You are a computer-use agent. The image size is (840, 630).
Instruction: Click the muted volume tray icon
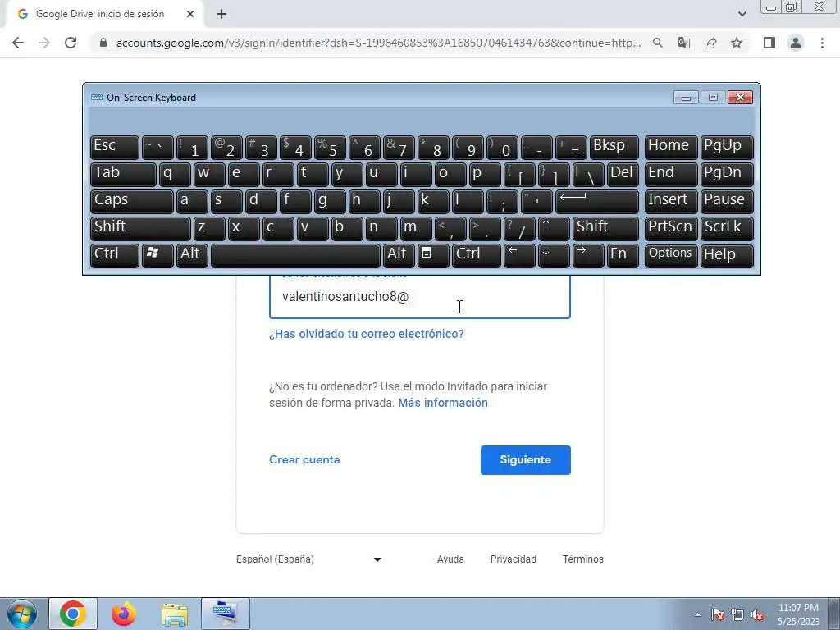[757, 615]
